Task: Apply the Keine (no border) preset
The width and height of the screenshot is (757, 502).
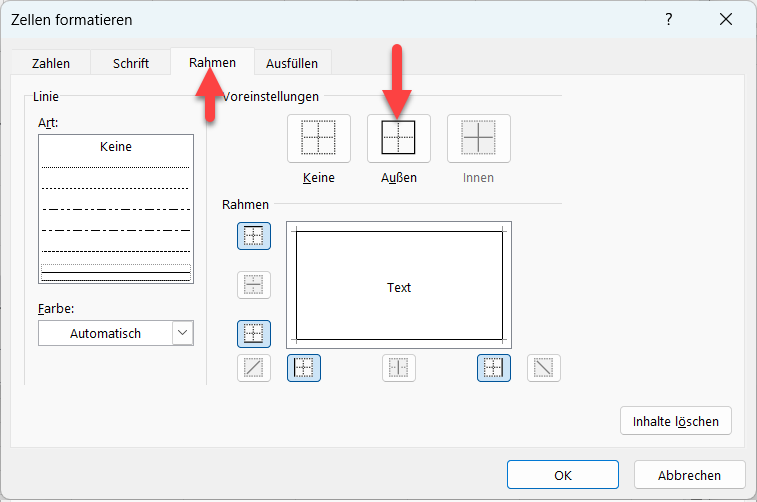Action: [319, 138]
